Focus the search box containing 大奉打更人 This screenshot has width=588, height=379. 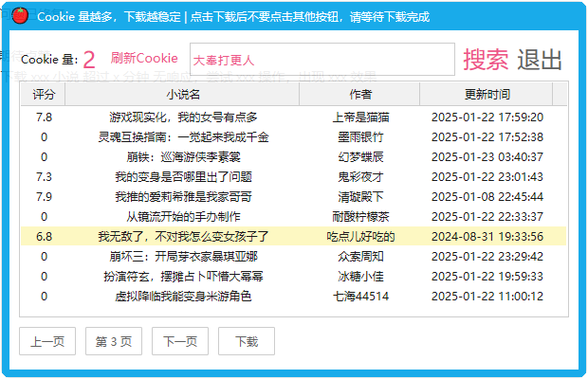(x=322, y=59)
